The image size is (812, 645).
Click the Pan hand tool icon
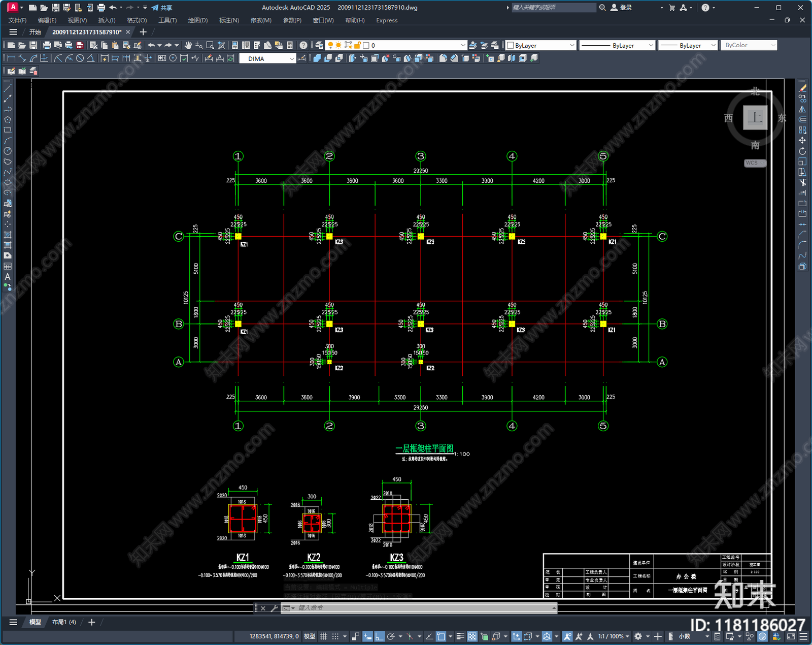(x=188, y=45)
